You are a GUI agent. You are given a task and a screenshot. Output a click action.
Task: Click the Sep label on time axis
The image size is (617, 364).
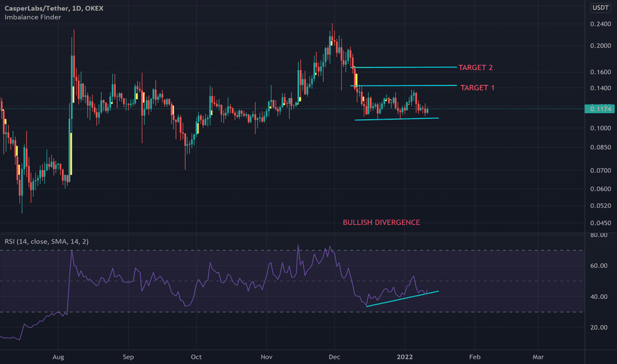[x=128, y=357]
